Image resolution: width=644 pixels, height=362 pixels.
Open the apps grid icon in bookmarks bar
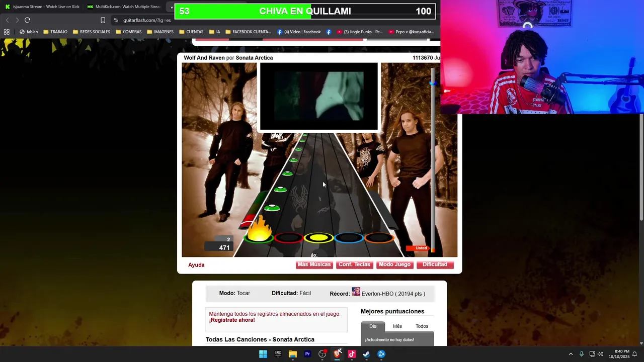tap(7, 32)
